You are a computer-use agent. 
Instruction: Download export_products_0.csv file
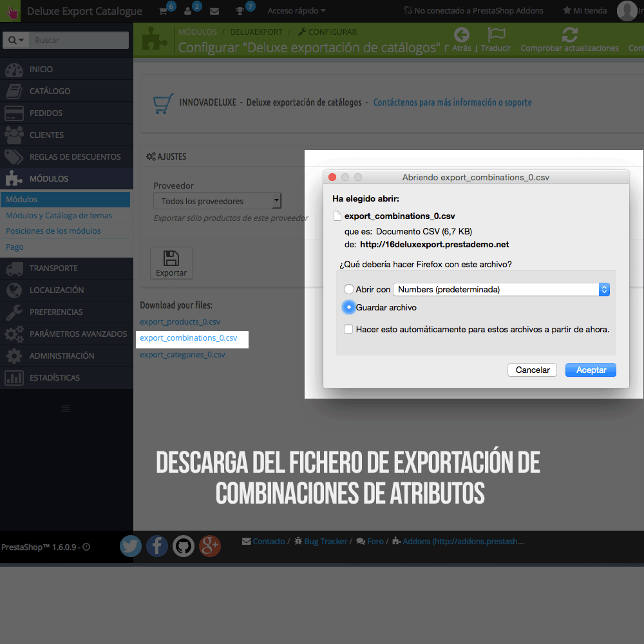coord(180,321)
